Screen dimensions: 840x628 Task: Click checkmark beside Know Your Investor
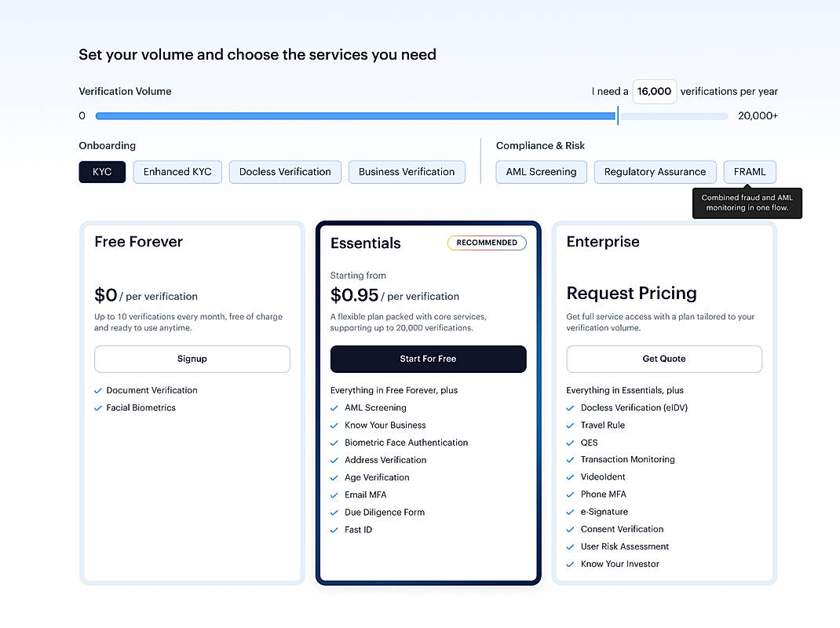(570, 564)
